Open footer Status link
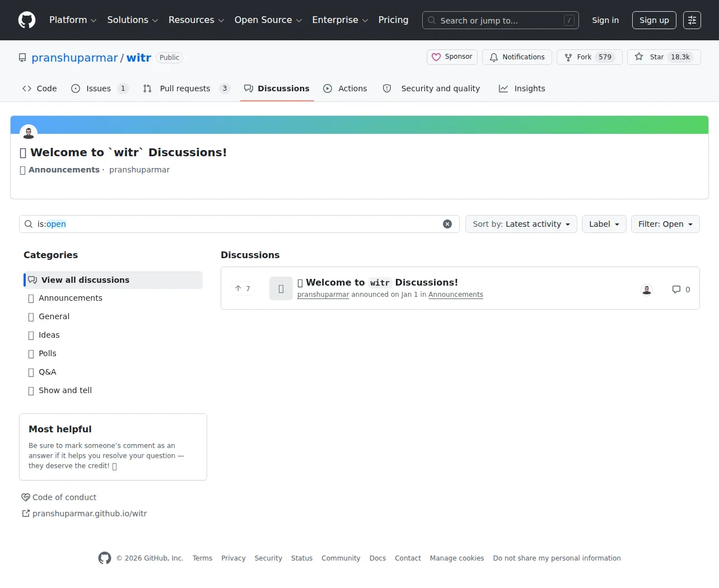The height and width of the screenshot is (588, 719). (x=302, y=558)
